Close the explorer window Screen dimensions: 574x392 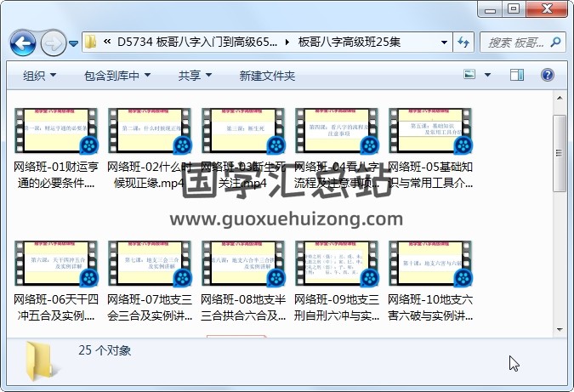tap(547, 9)
